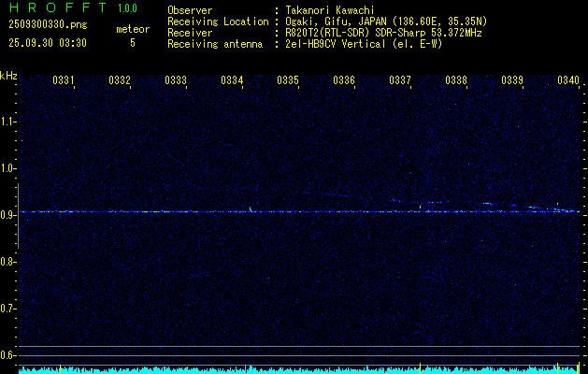This screenshot has height=374, width=588.
Task: Click the 0331 time marker
Action: (64, 80)
